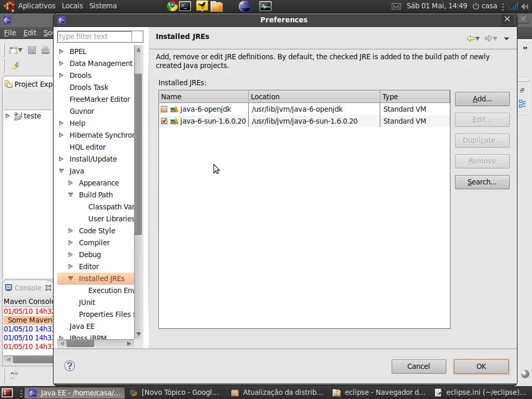Click the volume speaker icon
532x399 pixels.
click(525, 6)
